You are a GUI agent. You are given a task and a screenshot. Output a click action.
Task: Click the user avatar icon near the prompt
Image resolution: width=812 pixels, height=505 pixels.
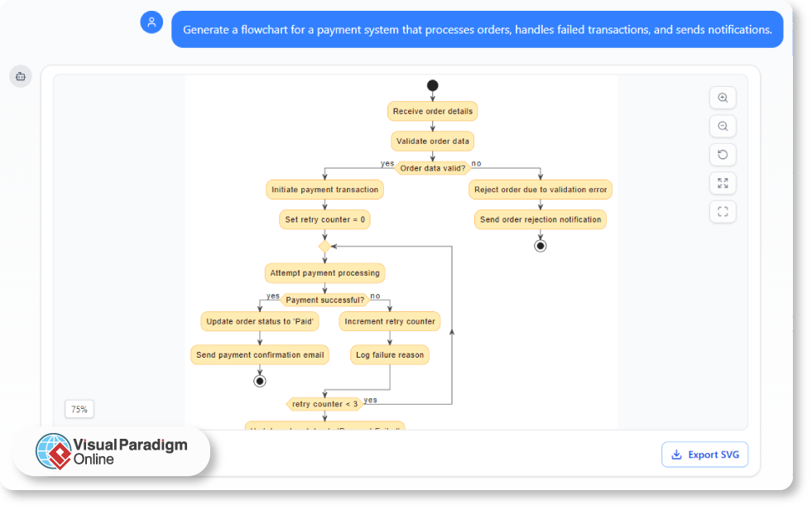[151, 22]
